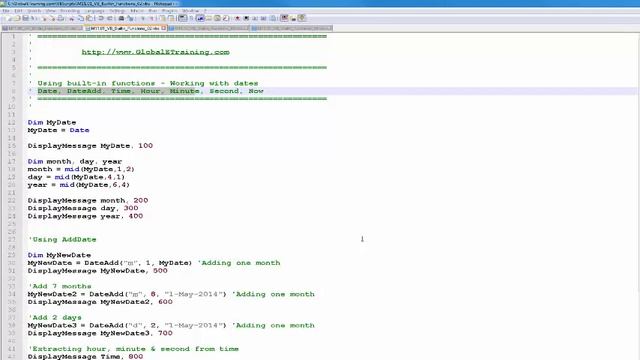
Task: Click 'DisplayMessage day, 300' line
Action: coord(83,208)
